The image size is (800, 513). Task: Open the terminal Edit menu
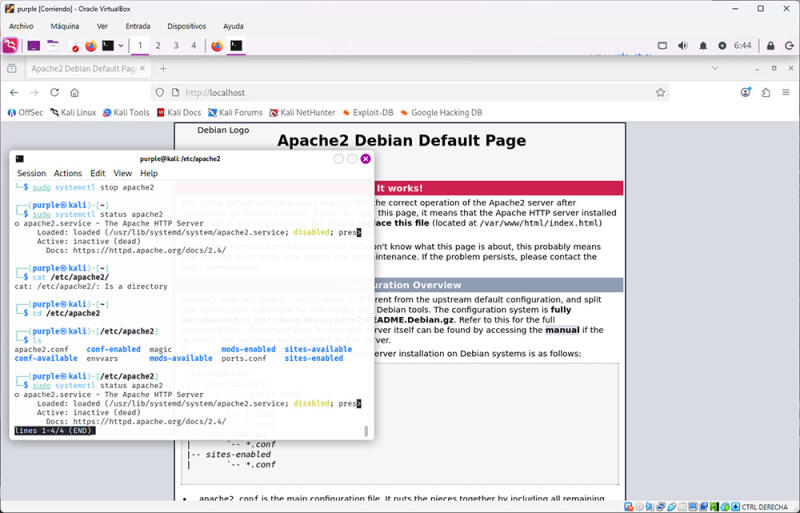[97, 173]
